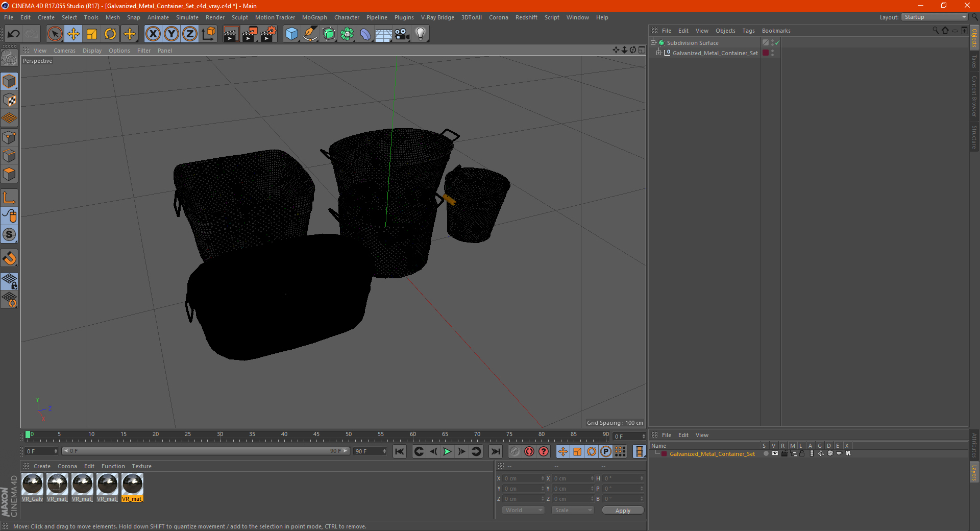Toggle Galvanized_Metal_Container_Set visibility dots
The height and width of the screenshot is (531, 980).
(772, 53)
